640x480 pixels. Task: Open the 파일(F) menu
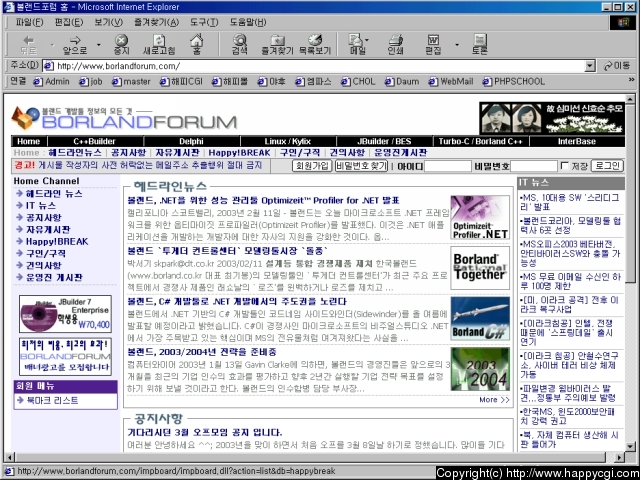pos(29,22)
